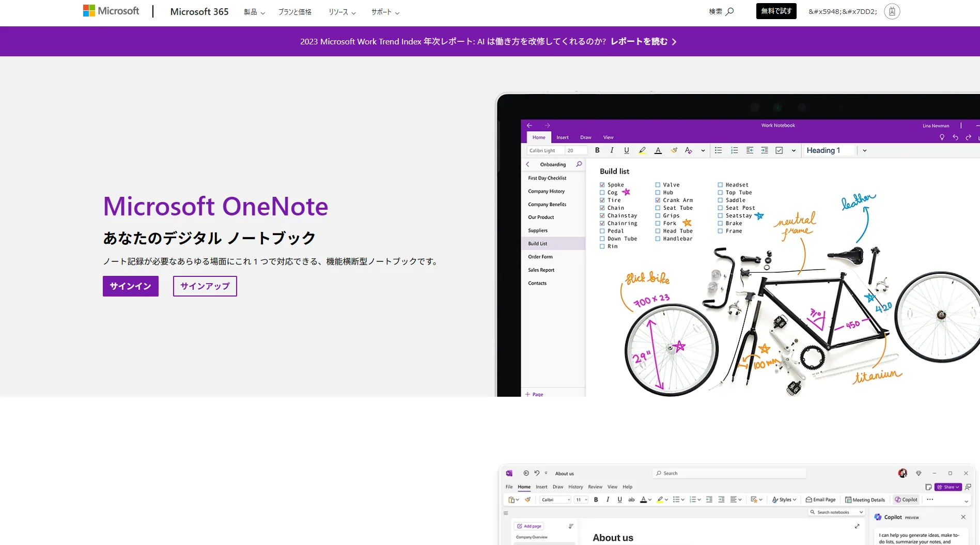The height and width of the screenshot is (545, 980).
Task: Open the Styles dropdown in desktop OneNote ribbon
Action: tap(784, 500)
